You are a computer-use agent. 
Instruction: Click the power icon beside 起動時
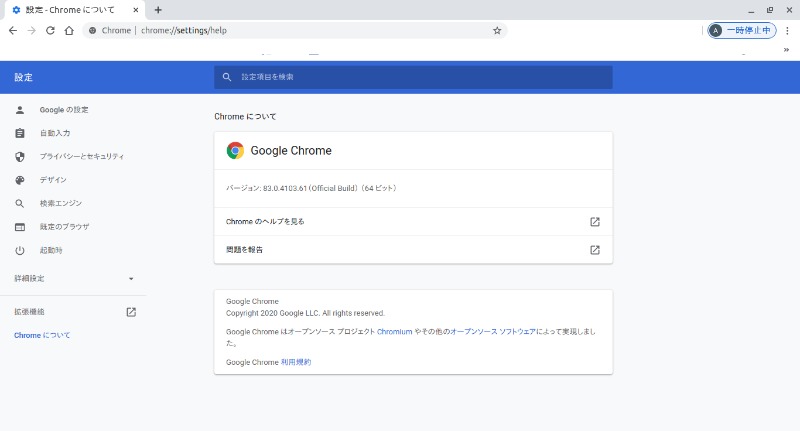pyautogui.click(x=20, y=250)
